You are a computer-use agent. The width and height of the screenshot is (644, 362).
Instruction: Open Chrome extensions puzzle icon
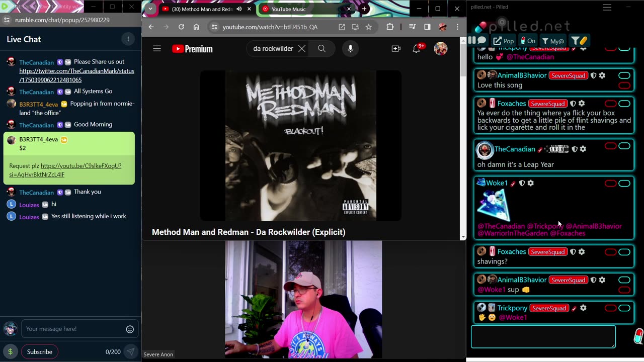tap(390, 27)
